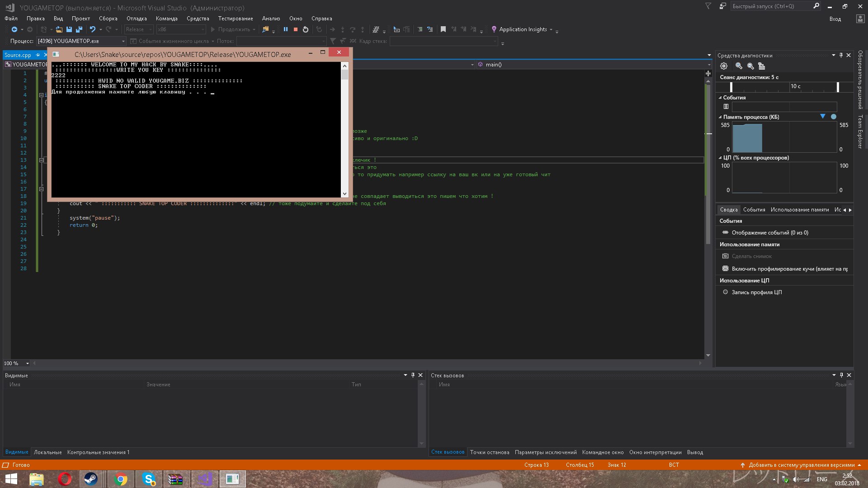Click the Application Insights lightbulb icon
This screenshot has height=488, width=868.
coord(494,29)
